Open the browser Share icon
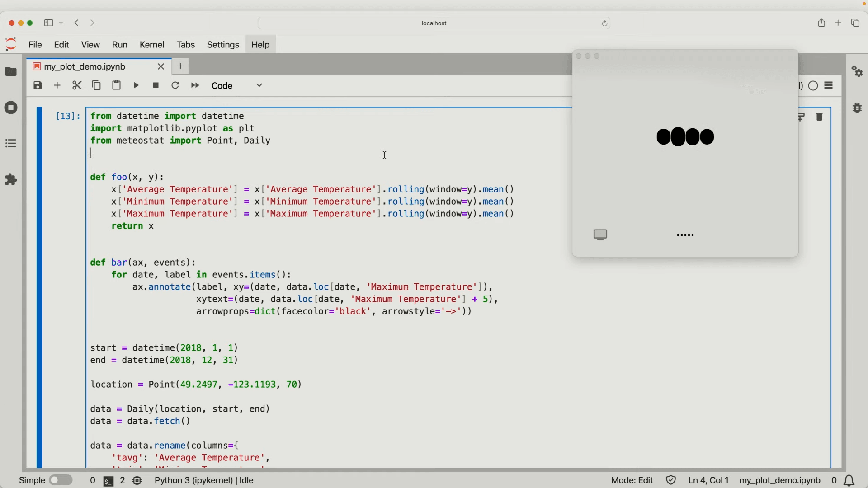The image size is (868, 488). pos(822,23)
